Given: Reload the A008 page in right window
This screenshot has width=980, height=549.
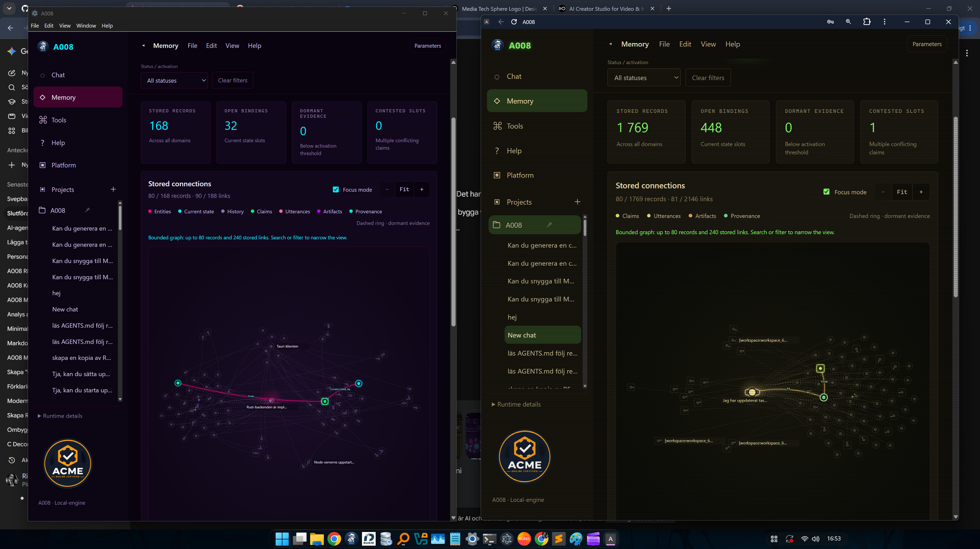Looking at the screenshot, I should click(x=514, y=22).
